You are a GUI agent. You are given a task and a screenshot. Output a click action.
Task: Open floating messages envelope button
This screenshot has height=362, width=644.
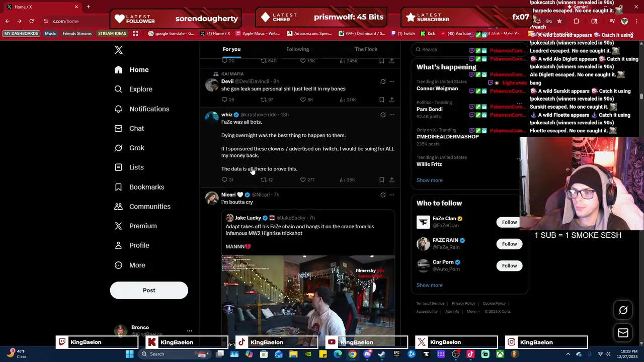coord(623,333)
